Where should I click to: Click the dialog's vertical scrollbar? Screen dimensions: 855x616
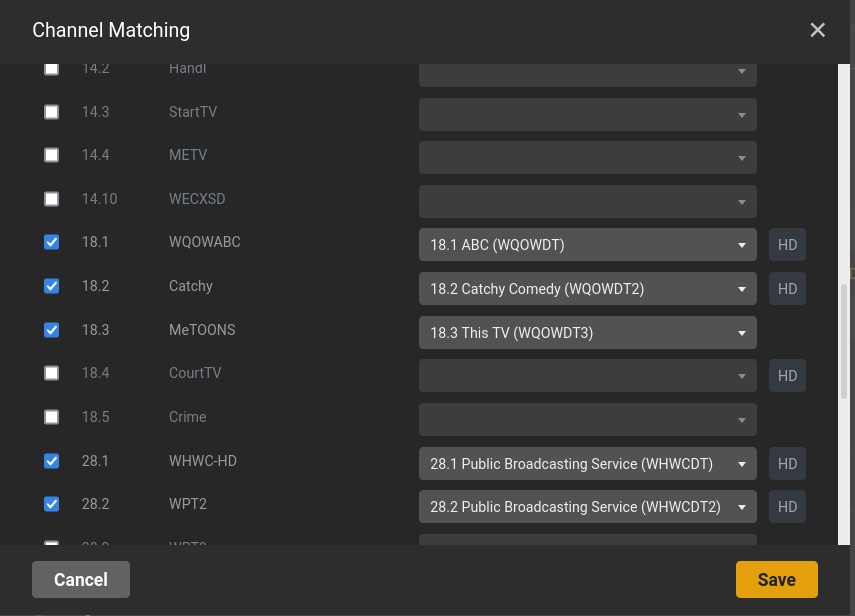tap(844, 341)
